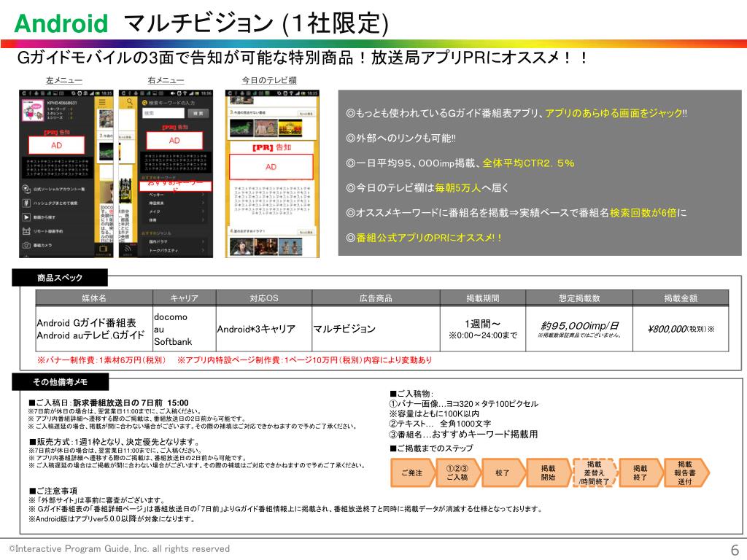The image size is (747, 560).
Task: Click the yellow 毎朝5万人 text
Action: [x=458, y=187]
